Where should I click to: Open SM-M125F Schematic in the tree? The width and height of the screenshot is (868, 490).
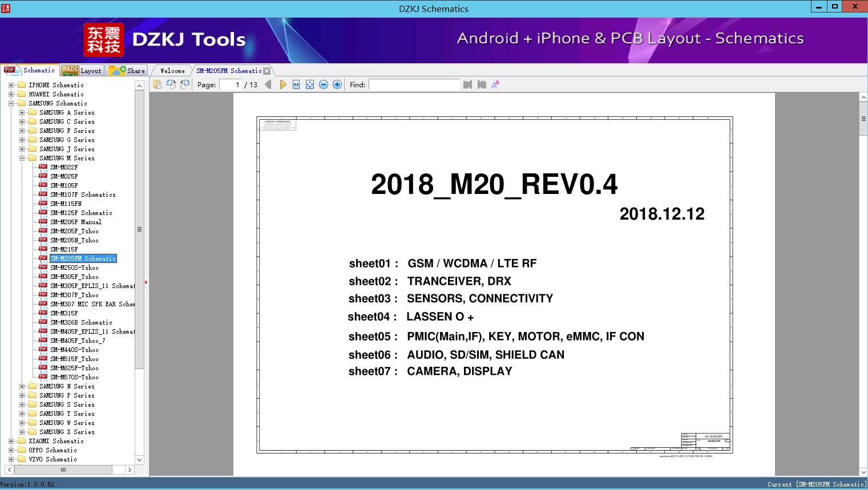81,213
